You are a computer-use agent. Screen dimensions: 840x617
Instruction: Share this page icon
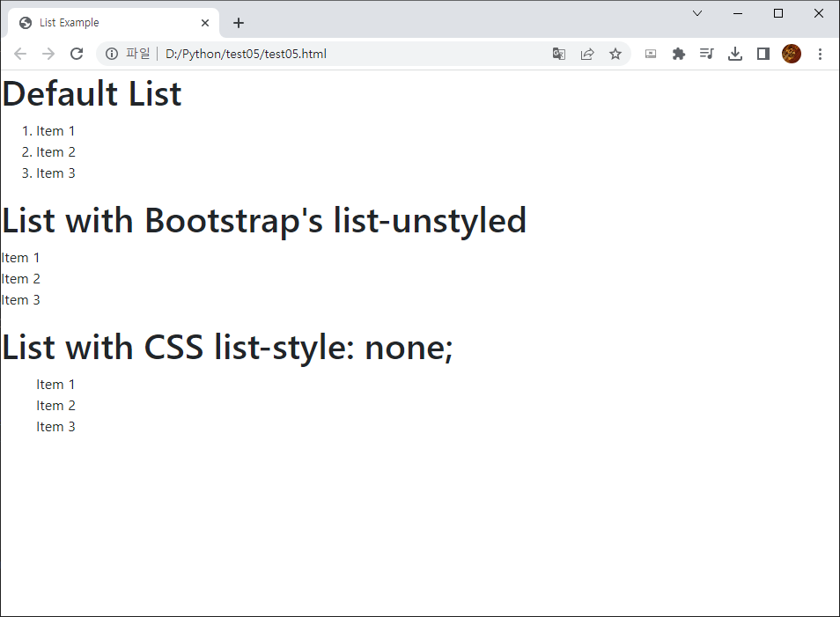coord(587,54)
